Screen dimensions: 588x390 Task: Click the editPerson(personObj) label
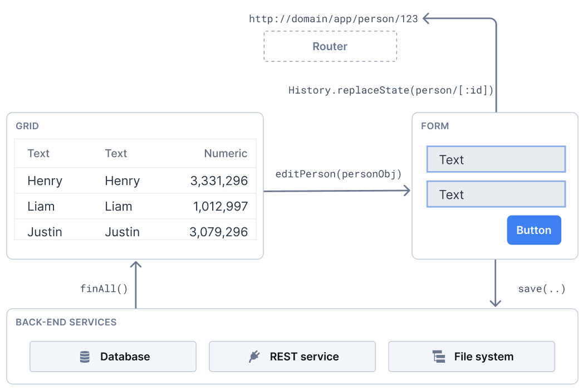(x=338, y=174)
